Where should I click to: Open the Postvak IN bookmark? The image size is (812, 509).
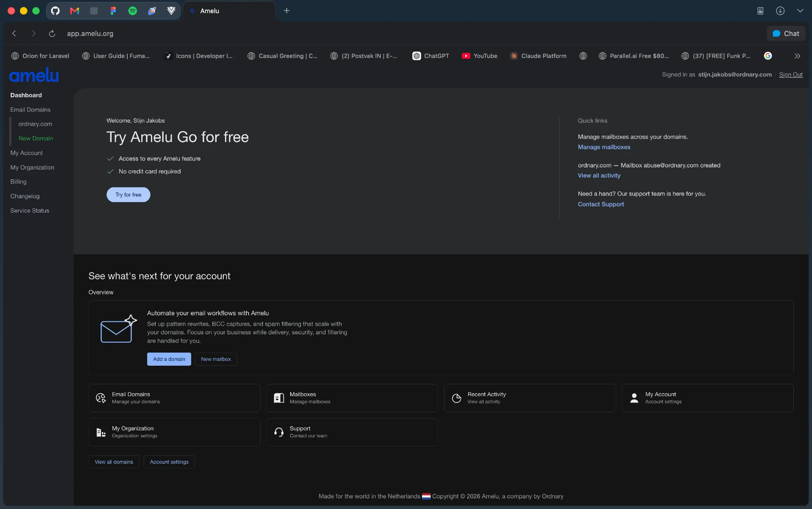coord(364,56)
